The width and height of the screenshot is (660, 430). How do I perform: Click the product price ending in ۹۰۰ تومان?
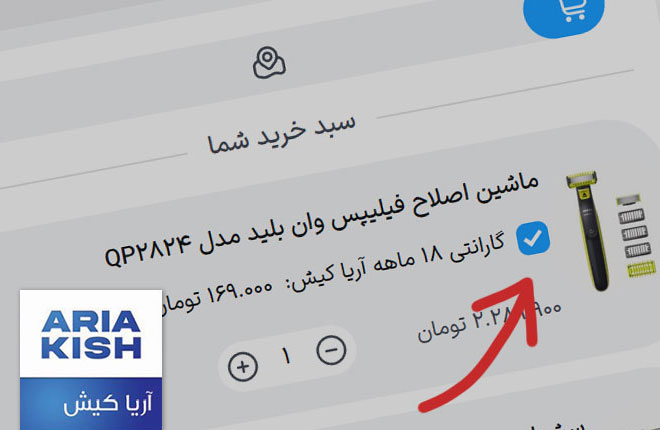pos(489,321)
